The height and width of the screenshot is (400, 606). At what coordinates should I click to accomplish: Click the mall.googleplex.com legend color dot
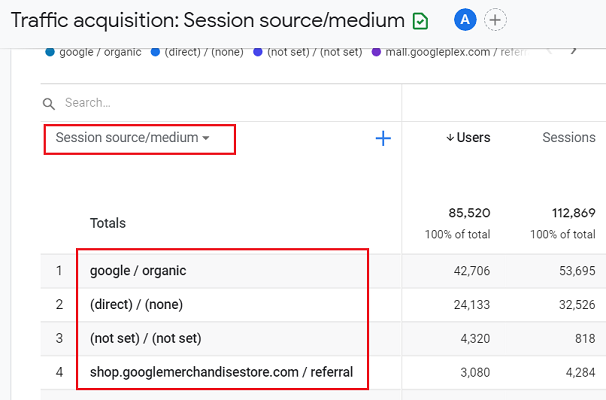[x=376, y=52]
